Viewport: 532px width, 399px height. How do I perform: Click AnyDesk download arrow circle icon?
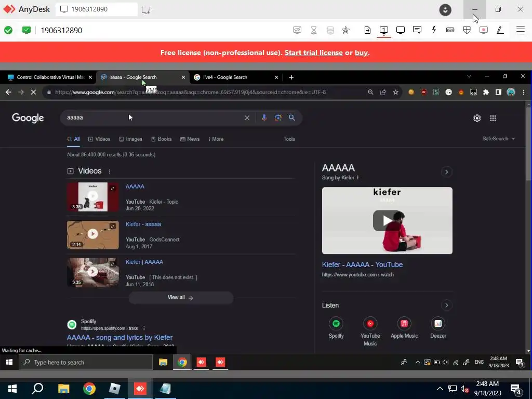445,10
